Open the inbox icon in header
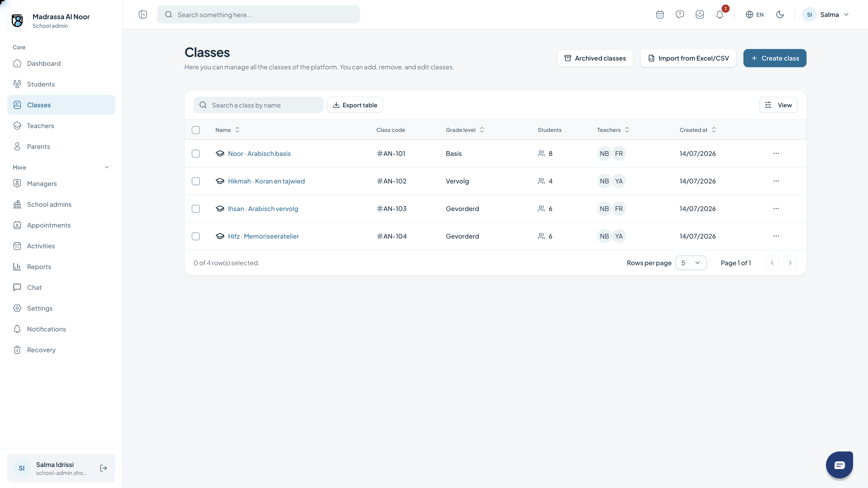This screenshot has width=868, height=488. tap(700, 14)
